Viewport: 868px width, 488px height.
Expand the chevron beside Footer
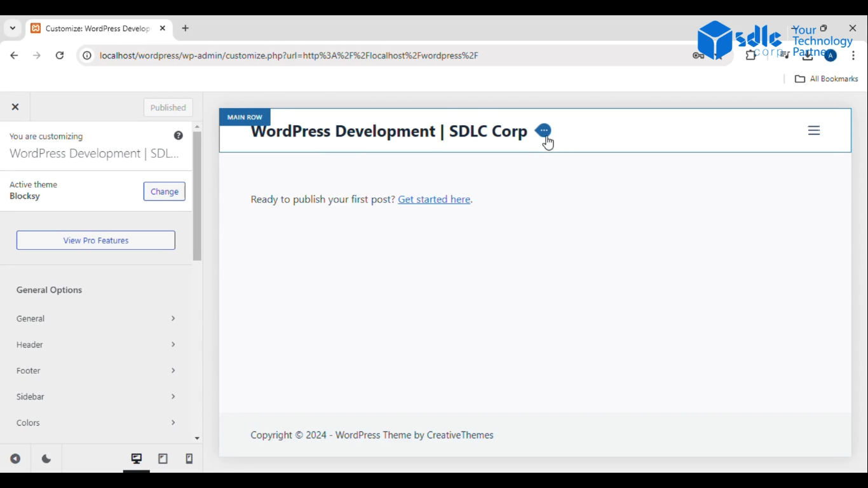pos(173,370)
